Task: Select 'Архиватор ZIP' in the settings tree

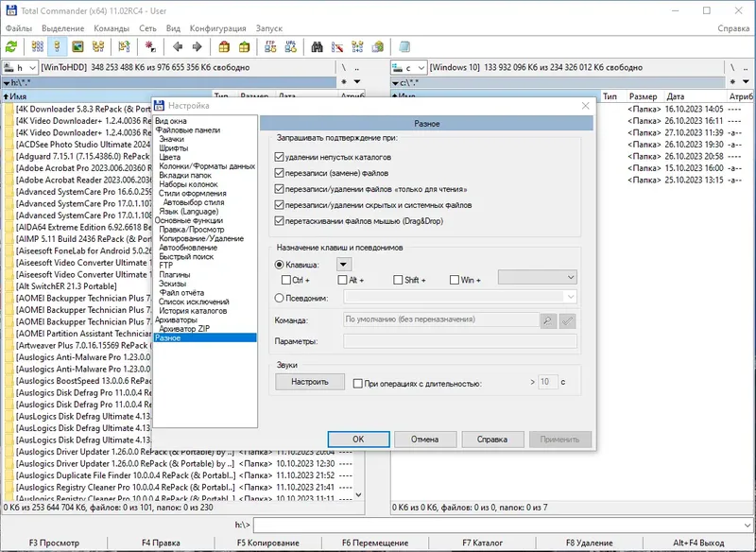Action: (x=184, y=329)
